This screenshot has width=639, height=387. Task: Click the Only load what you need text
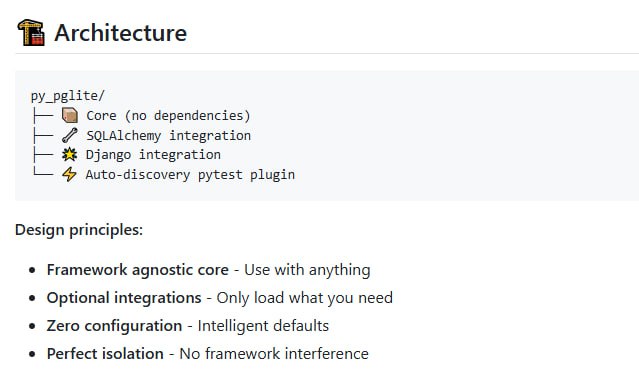pos(305,298)
